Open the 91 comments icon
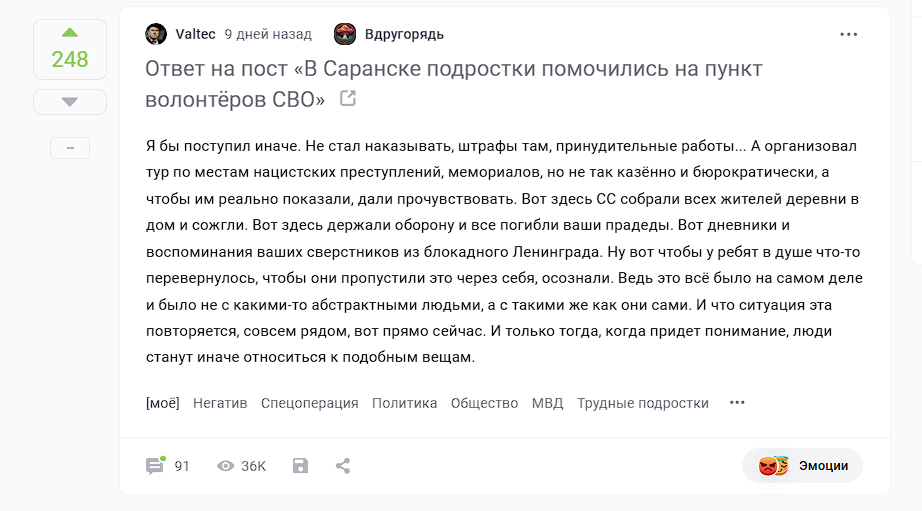 (x=155, y=466)
